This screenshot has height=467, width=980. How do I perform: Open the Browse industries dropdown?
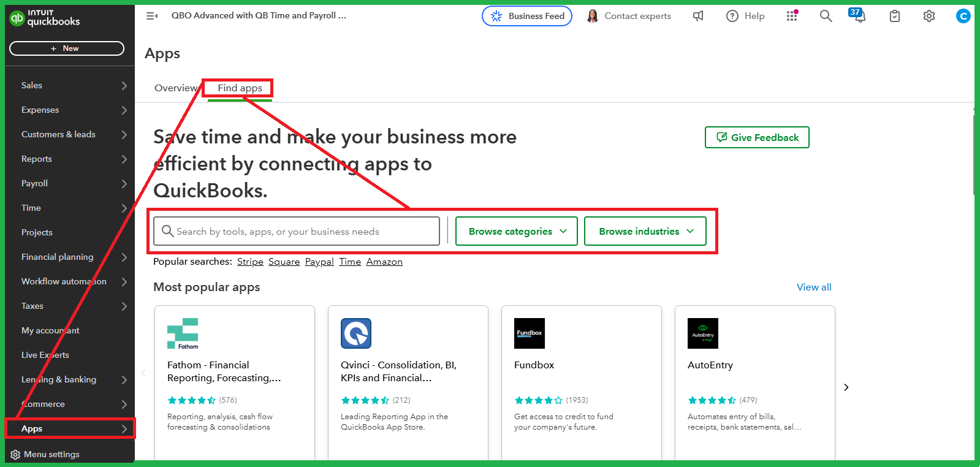645,231
